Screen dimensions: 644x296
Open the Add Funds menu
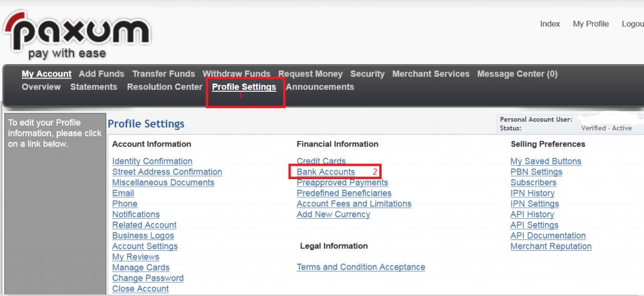coord(101,74)
